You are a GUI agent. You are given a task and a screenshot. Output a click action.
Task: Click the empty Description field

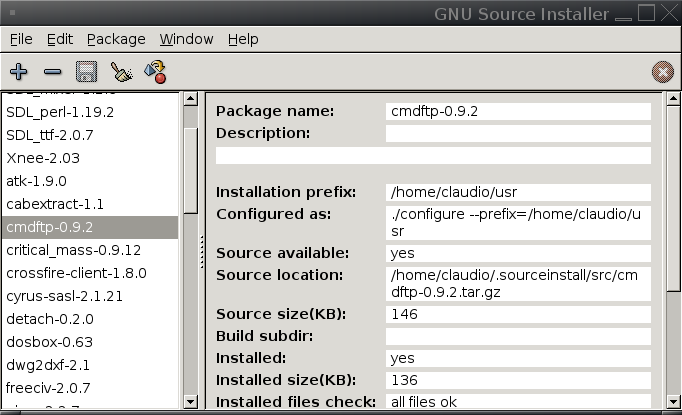[518, 133]
